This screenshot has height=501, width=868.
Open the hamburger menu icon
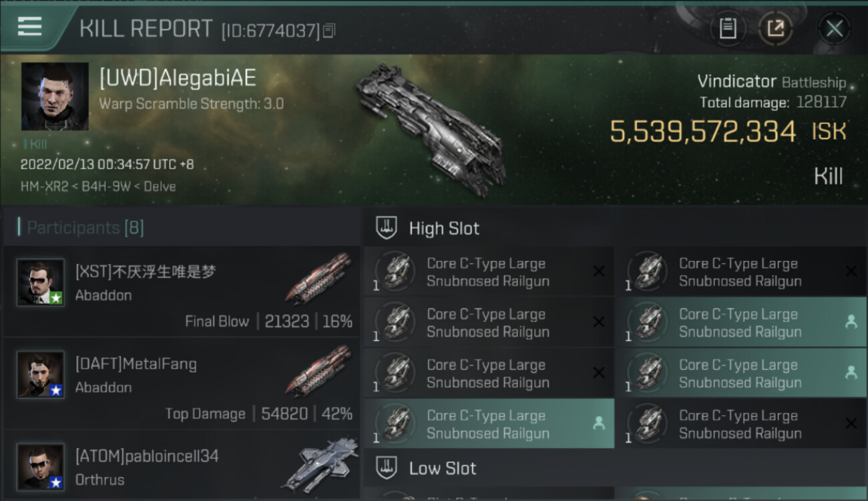point(29,26)
